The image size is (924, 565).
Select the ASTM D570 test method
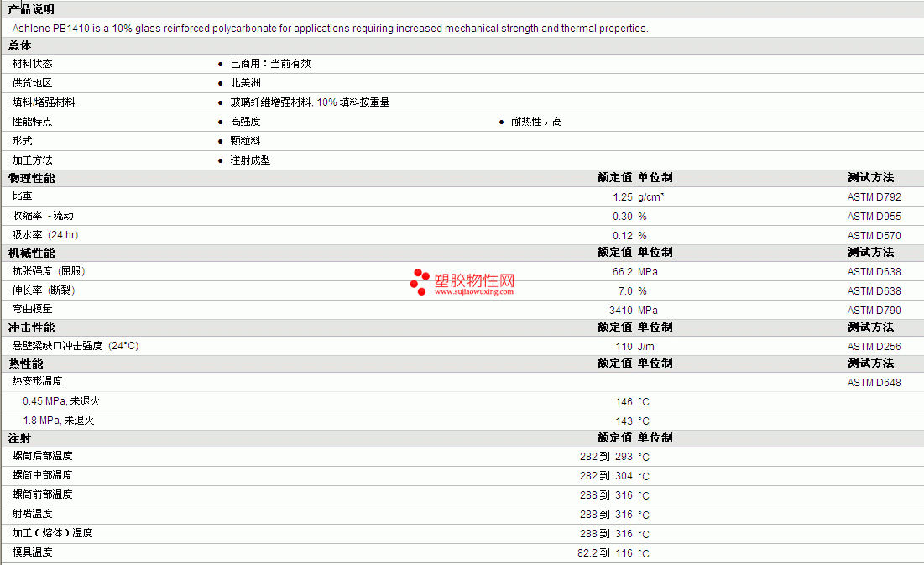click(x=874, y=236)
